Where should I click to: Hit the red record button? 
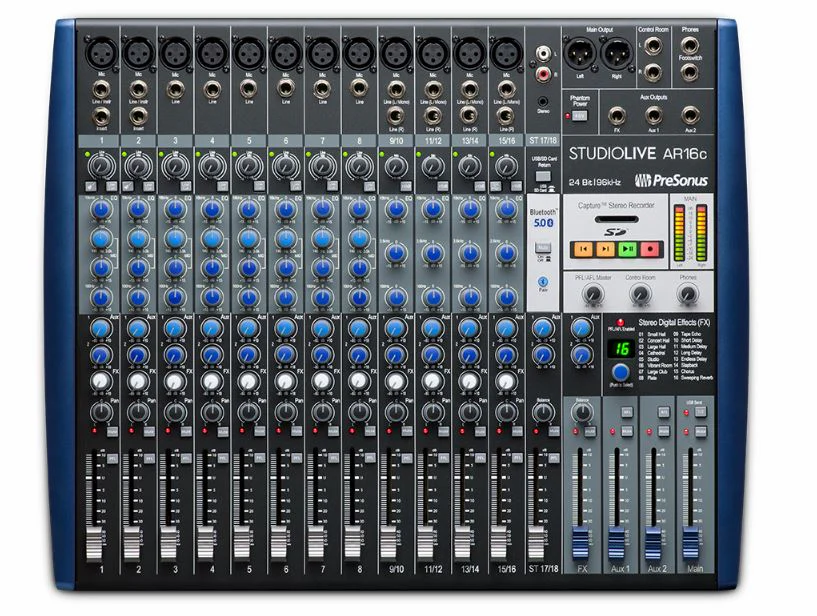[651, 249]
